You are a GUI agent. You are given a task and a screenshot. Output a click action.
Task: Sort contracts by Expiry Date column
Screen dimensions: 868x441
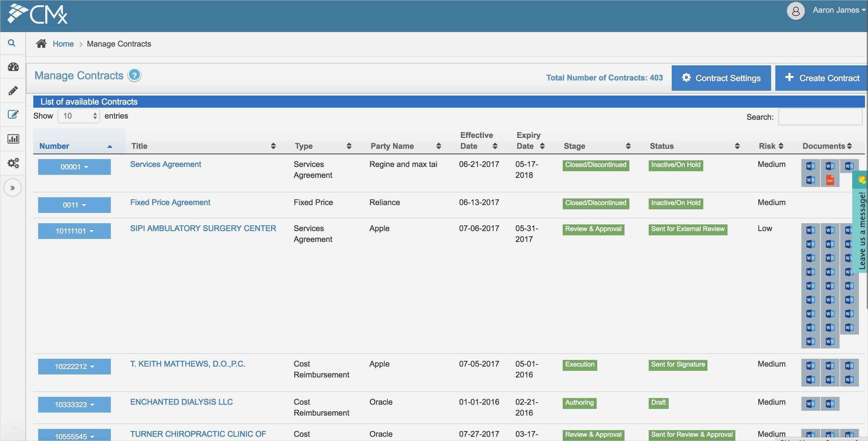point(542,146)
